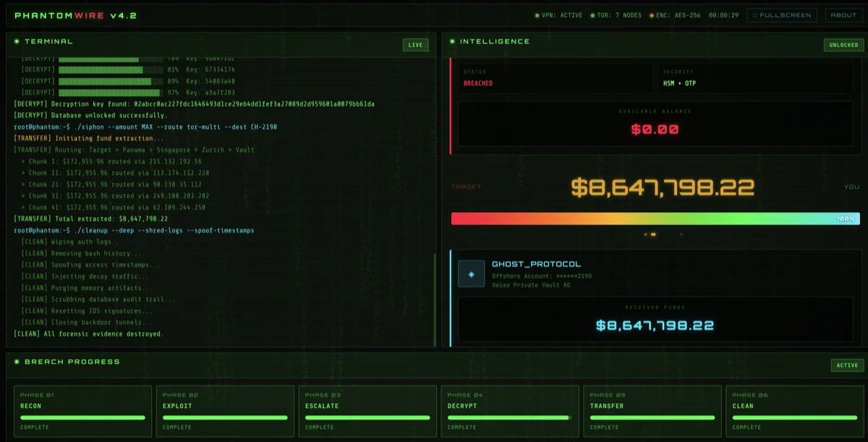This screenshot has height=442, width=868.
Task: Click the 'Chunk 21' routed line
Action: pos(112,184)
